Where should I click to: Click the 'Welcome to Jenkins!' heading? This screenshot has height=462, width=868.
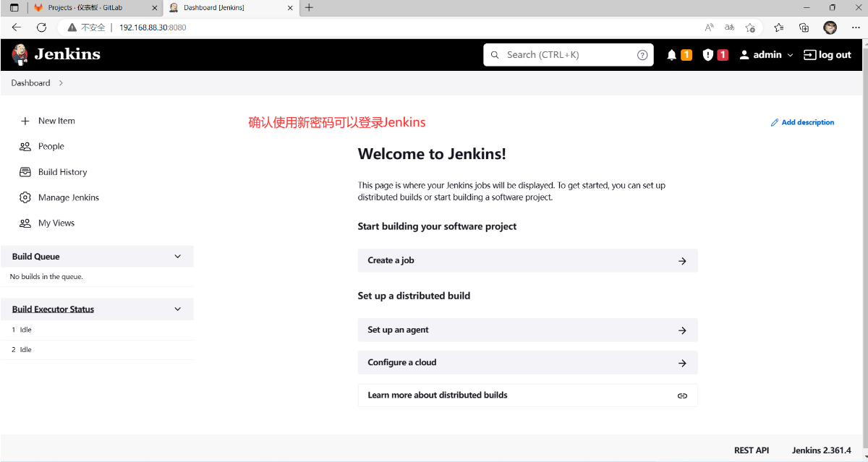tap(432, 154)
